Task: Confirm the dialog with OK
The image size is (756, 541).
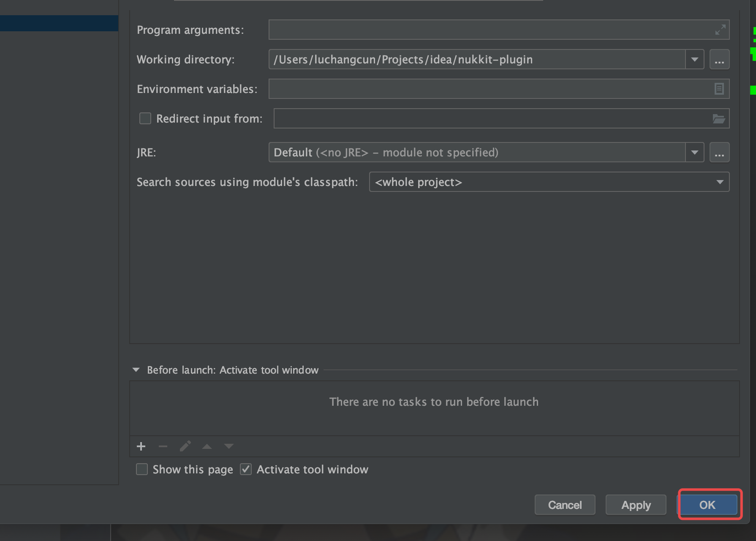Action: point(707,505)
